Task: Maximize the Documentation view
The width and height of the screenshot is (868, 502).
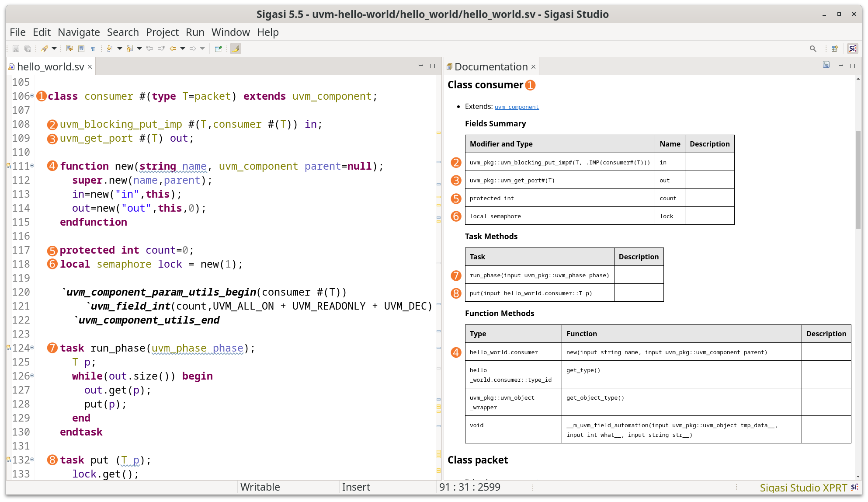Action: (853, 66)
